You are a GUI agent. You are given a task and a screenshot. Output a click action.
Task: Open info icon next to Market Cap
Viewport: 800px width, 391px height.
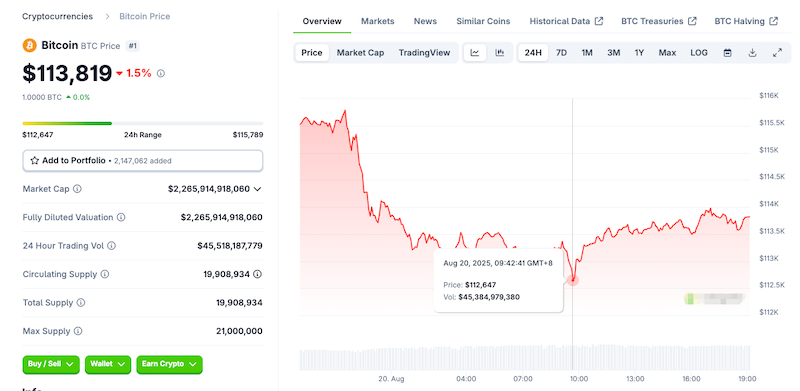coord(77,189)
